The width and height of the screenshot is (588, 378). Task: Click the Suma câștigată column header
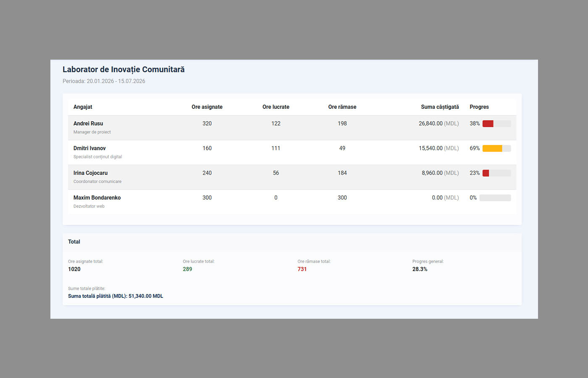(440, 107)
